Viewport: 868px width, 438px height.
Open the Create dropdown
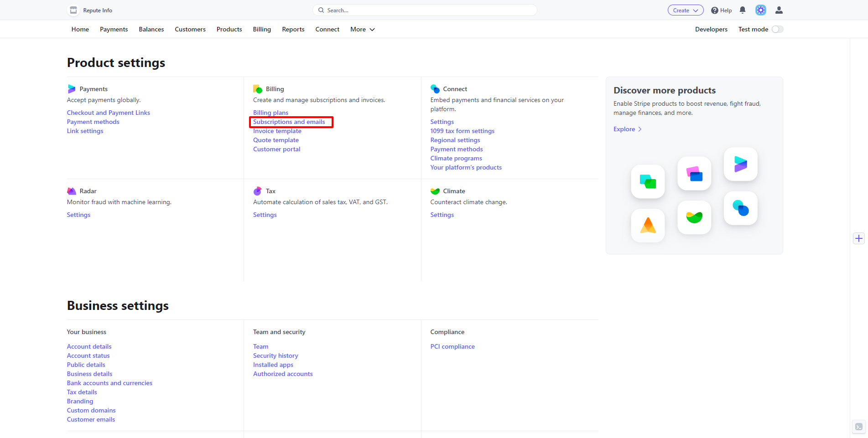click(x=685, y=10)
